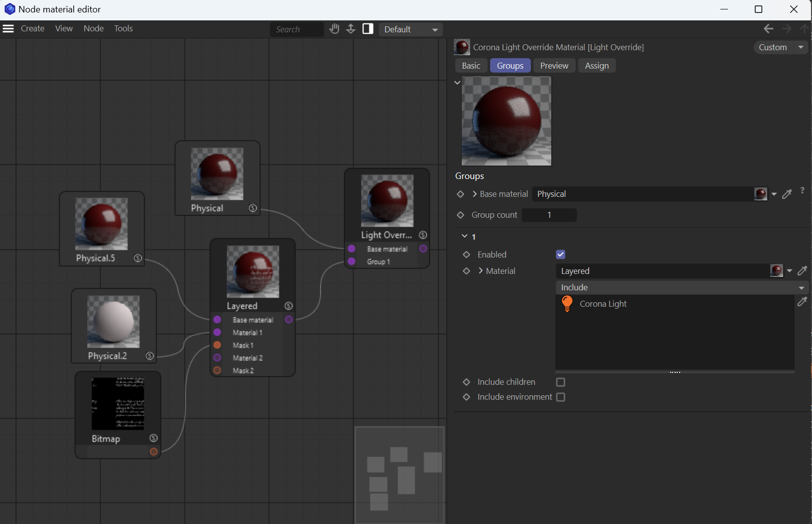The height and width of the screenshot is (524, 812).
Task: Collapse the material preview chevron
Action: [x=457, y=83]
